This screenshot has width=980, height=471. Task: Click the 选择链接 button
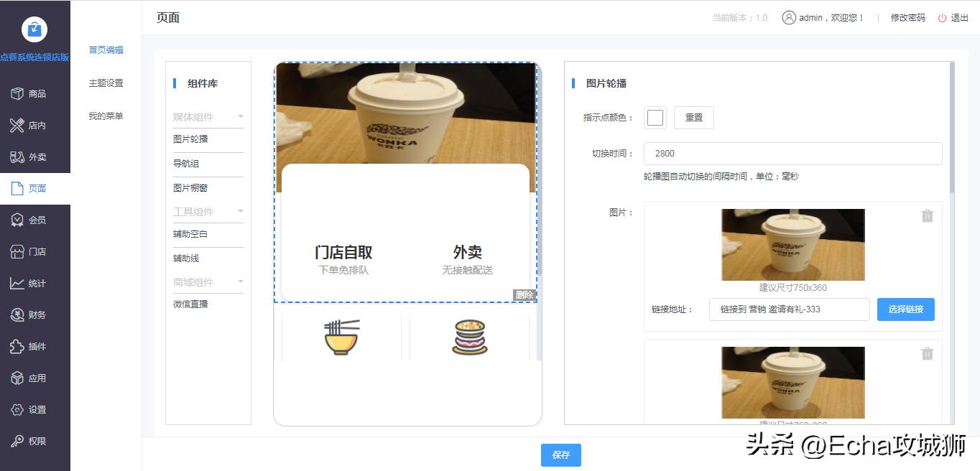(905, 309)
